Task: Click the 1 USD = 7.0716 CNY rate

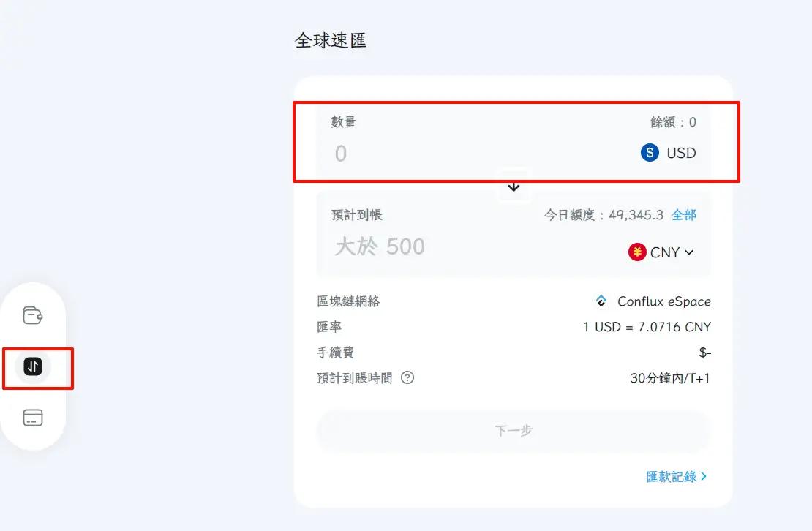Action: [x=647, y=327]
